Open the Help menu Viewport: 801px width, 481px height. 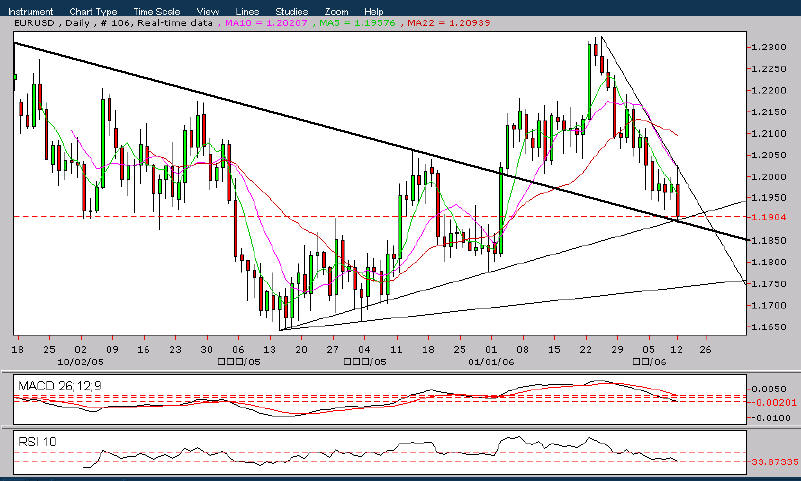374,11
